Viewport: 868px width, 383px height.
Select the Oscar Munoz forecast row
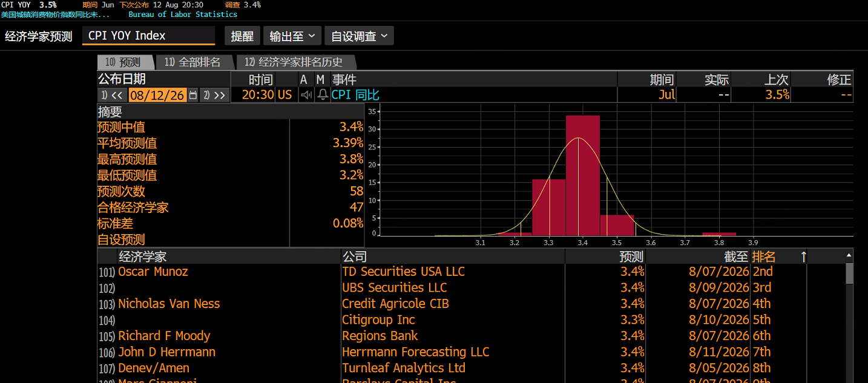pyautogui.click(x=471, y=272)
